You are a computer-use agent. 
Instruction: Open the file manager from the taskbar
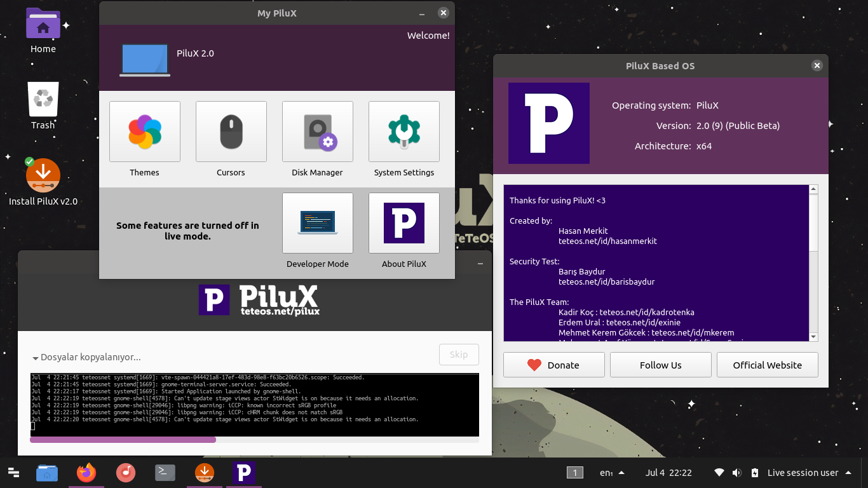(x=47, y=472)
